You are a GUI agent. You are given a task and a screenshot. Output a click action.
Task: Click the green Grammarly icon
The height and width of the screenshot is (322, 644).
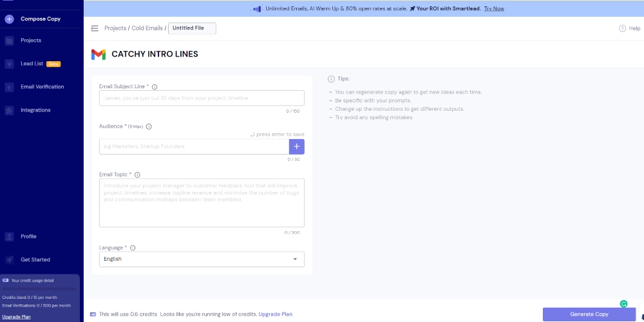point(623,304)
